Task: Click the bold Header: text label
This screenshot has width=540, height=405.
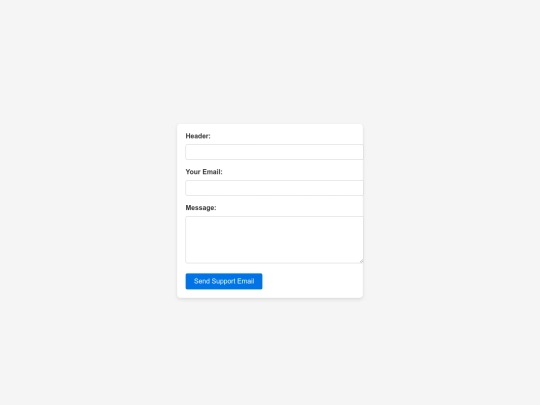Action: coord(198,136)
